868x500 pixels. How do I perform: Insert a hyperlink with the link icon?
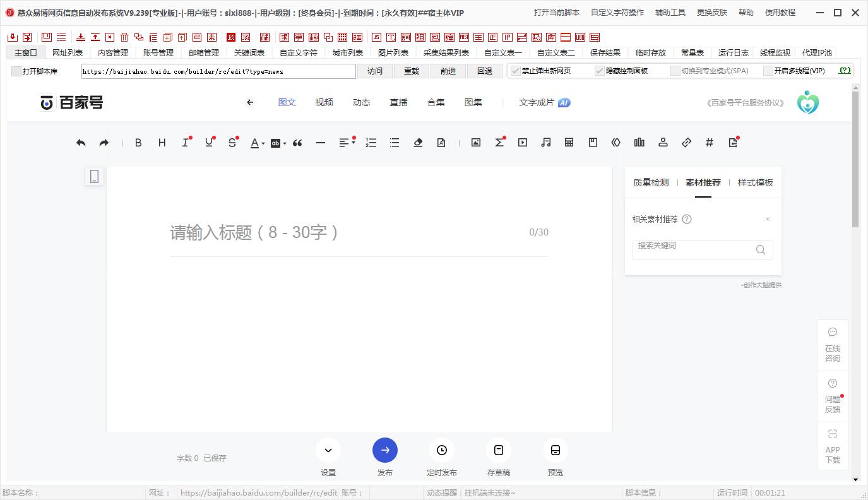tap(686, 143)
